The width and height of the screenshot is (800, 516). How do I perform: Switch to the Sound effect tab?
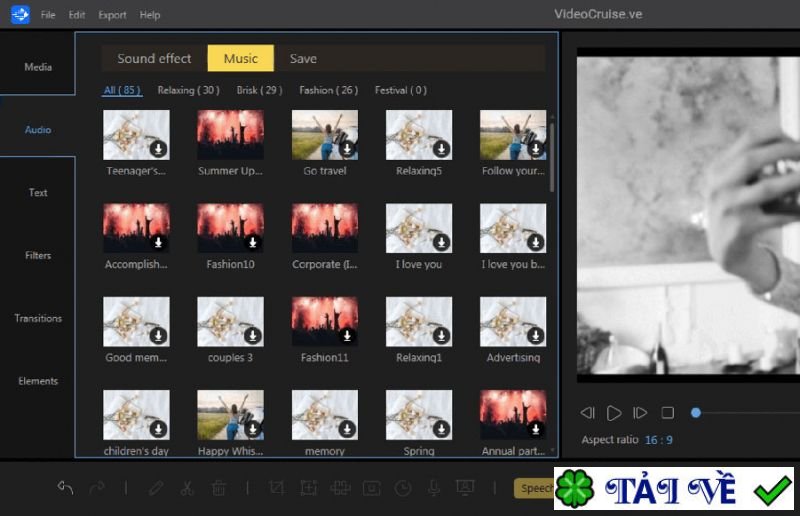point(154,59)
